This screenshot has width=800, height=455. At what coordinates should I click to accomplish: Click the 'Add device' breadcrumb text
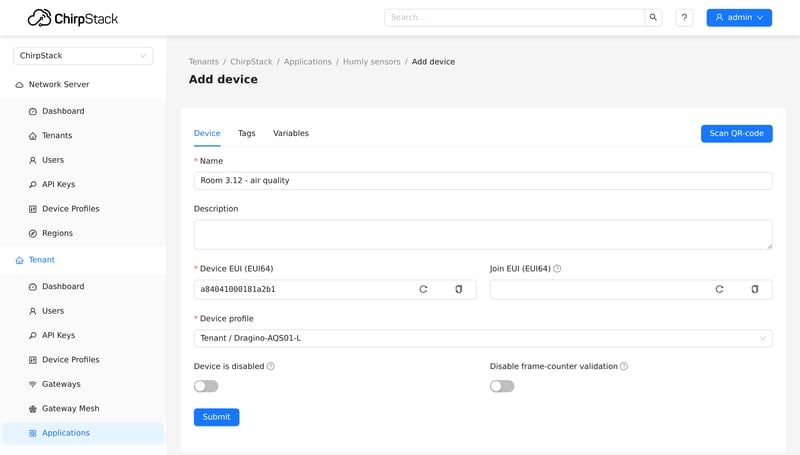(433, 62)
